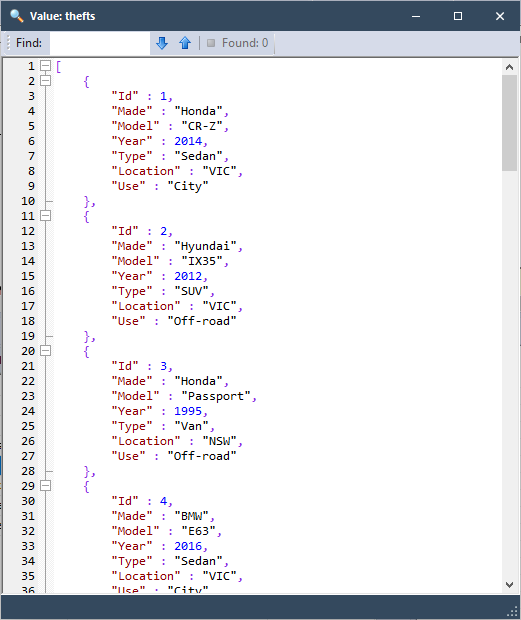Click "NSW" on line 26
This screenshot has height=620, width=521.
point(219,441)
